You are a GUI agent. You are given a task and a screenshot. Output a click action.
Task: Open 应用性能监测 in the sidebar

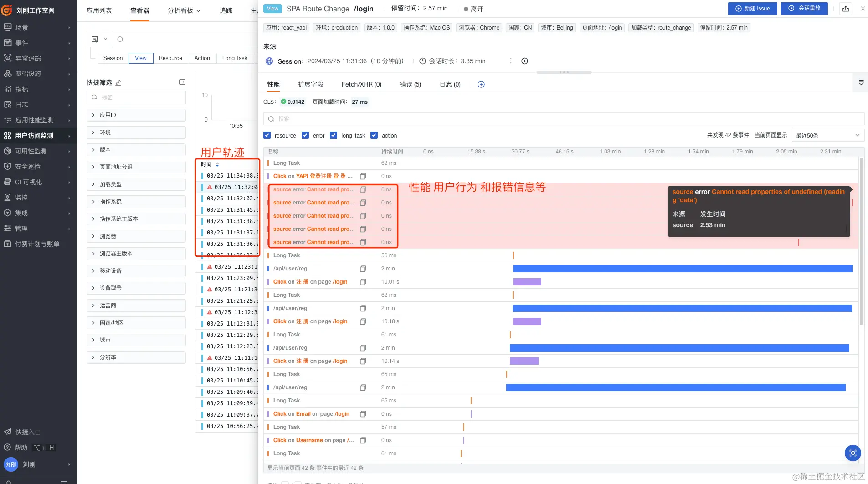coord(38,120)
